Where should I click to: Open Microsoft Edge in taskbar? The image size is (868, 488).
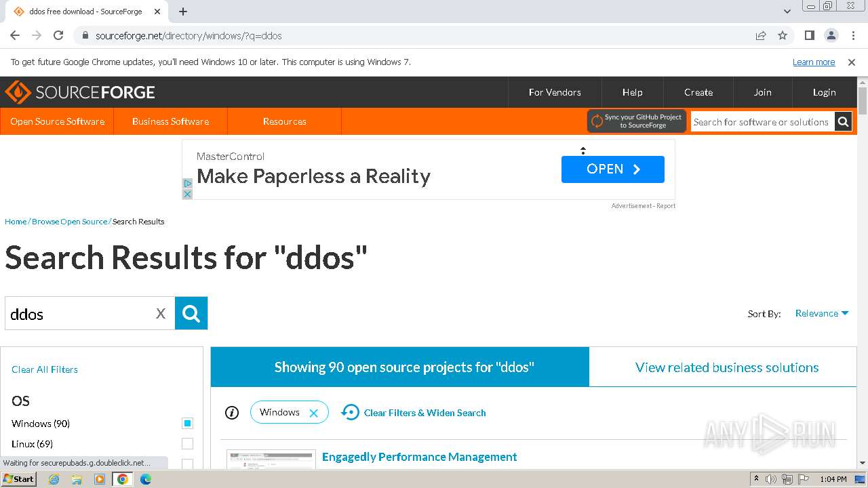pos(146,479)
